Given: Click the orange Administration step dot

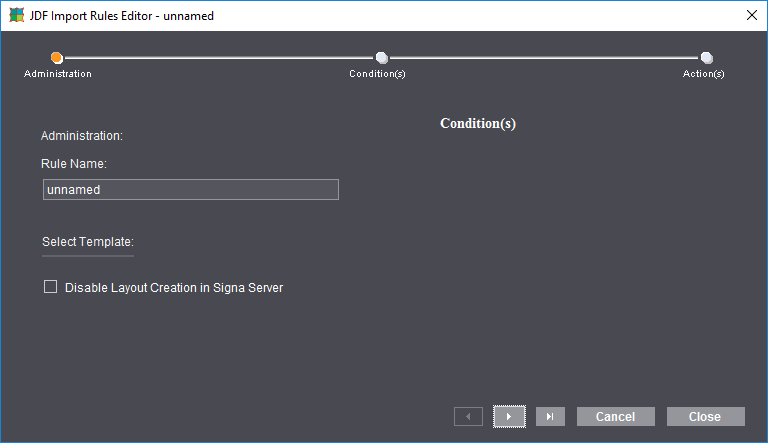Looking at the screenshot, I should (x=57, y=58).
